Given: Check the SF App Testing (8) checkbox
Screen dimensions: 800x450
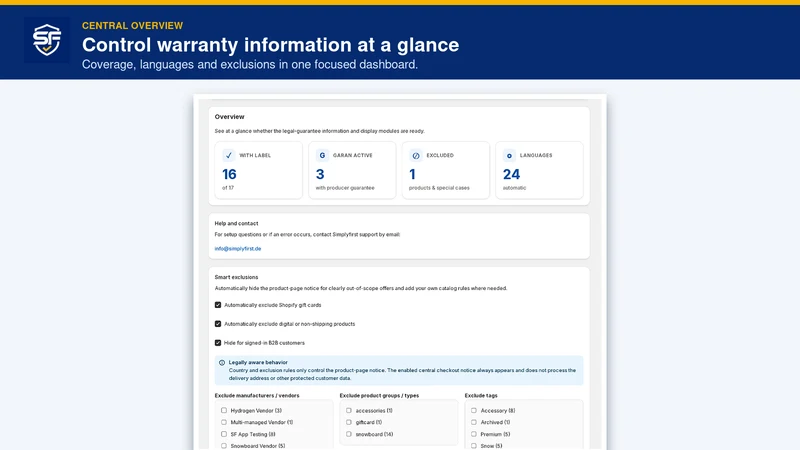Looking at the screenshot, I should point(224,434).
